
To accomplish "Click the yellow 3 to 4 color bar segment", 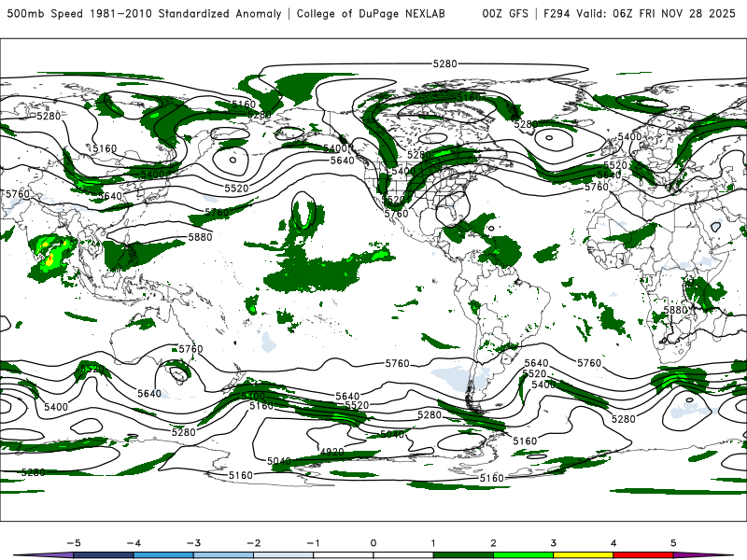I will pos(584,555).
